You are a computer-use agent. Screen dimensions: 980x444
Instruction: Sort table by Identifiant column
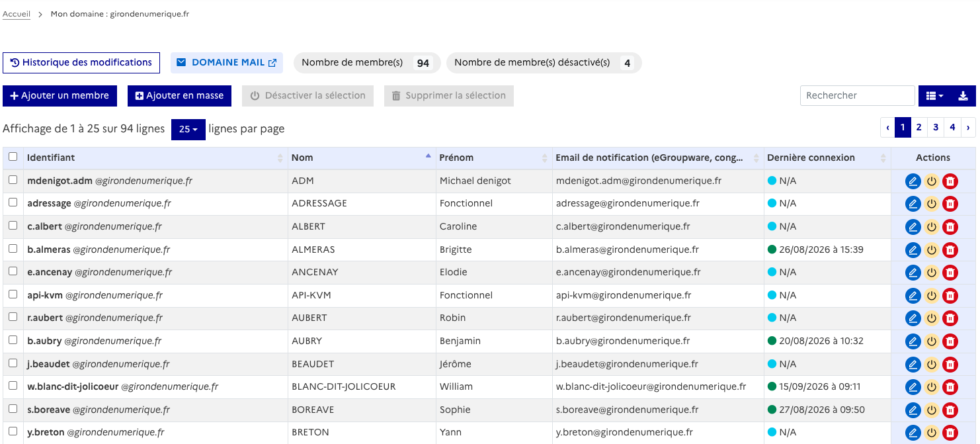(155, 158)
